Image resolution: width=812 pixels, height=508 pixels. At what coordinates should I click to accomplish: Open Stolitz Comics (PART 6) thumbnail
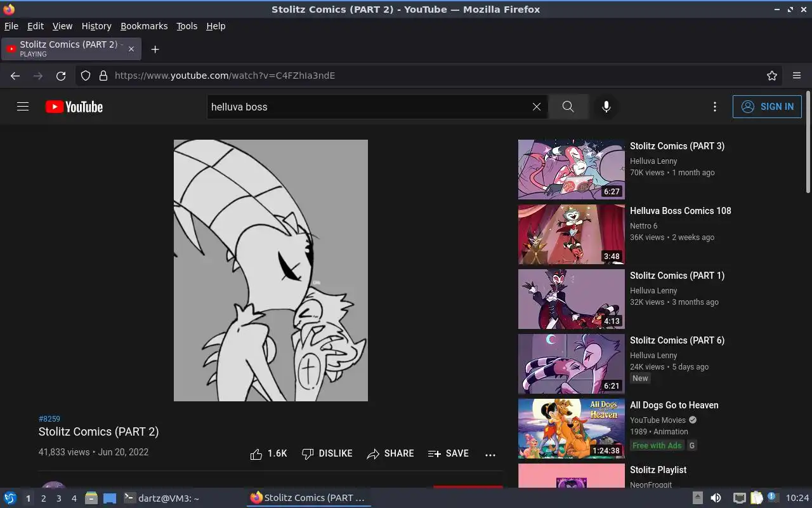pyautogui.click(x=571, y=364)
